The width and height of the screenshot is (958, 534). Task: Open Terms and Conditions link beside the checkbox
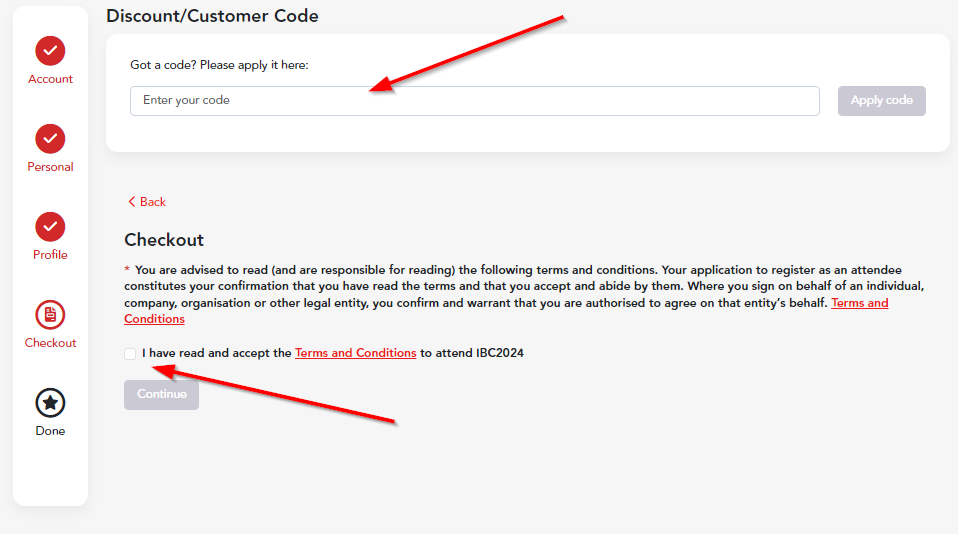pos(355,353)
